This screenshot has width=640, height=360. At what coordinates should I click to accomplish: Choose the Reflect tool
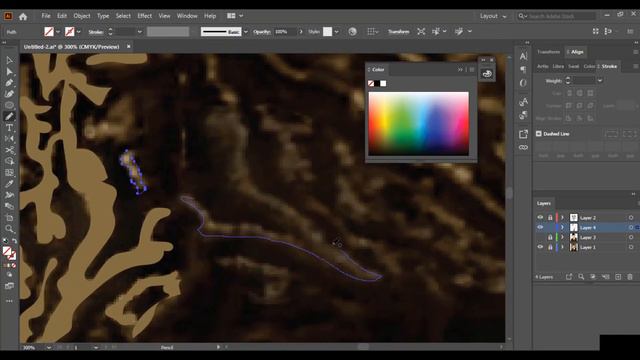click(x=9, y=139)
